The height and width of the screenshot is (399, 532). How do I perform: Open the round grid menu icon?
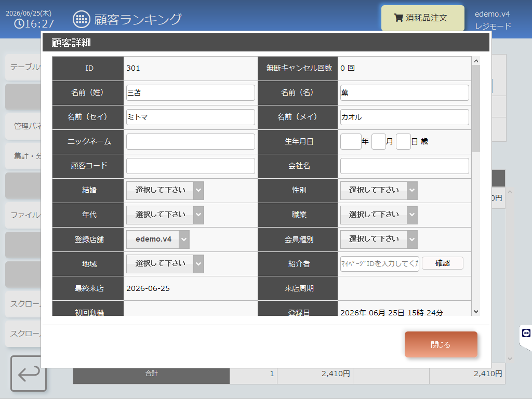(82, 19)
